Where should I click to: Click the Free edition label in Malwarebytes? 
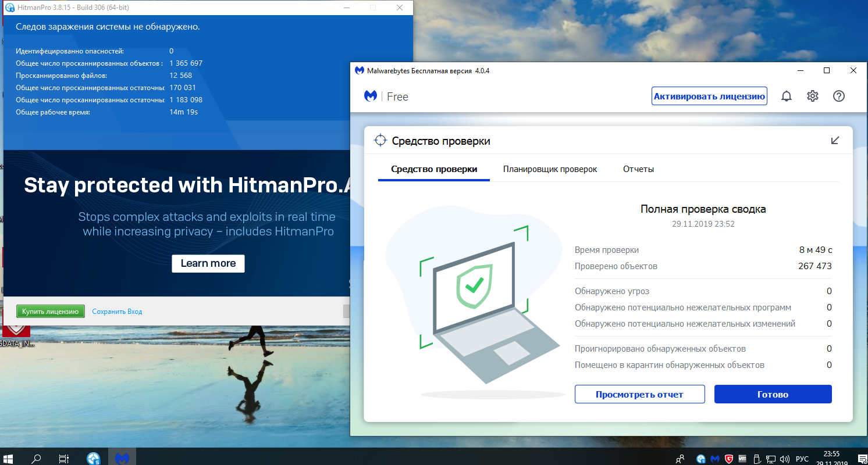(398, 96)
